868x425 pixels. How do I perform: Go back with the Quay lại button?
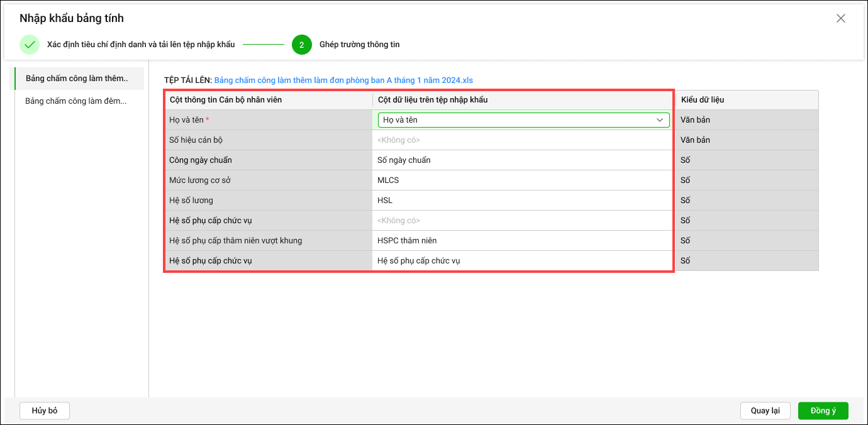pyautogui.click(x=765, y=411)
